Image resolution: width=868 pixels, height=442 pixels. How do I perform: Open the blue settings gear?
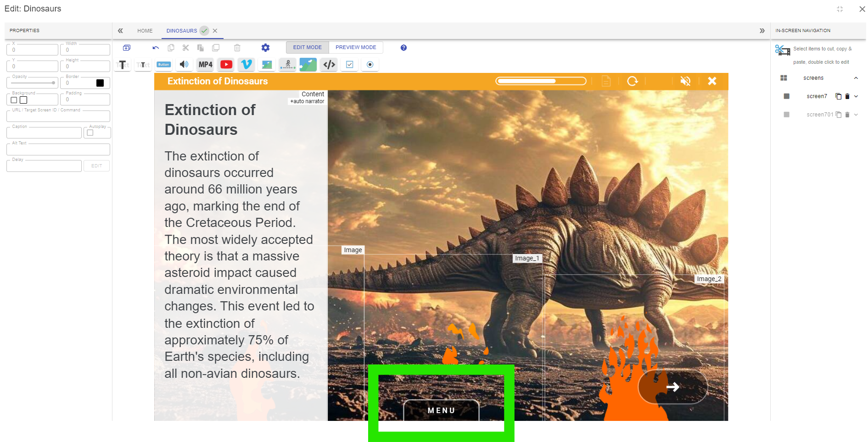point(265,48)
